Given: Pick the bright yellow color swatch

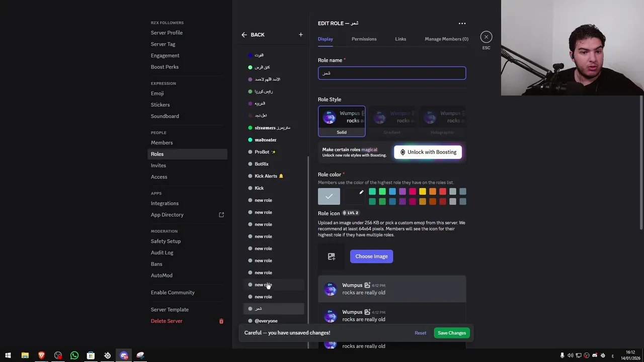Looking at the screenshot, I should [423, 192].
